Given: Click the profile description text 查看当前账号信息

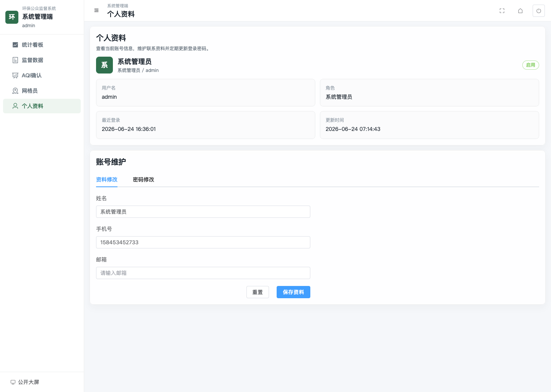Looking at the screenshot, I should pos(153,49).
